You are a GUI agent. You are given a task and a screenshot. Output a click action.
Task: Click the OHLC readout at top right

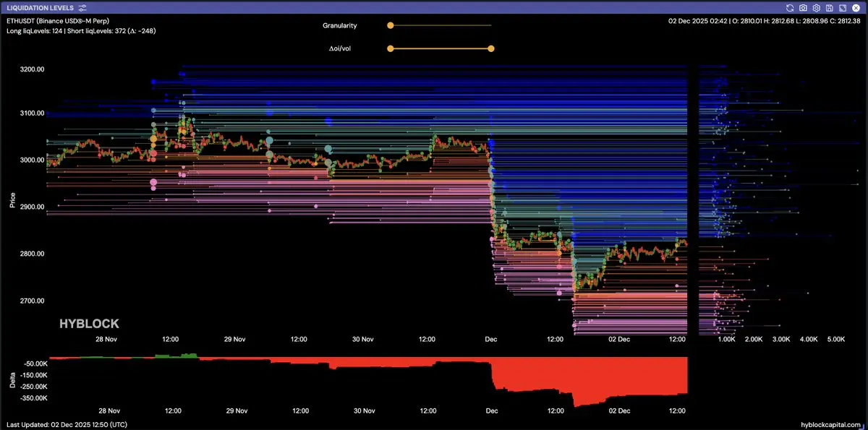pyautogui.click(x=765, y=22)
